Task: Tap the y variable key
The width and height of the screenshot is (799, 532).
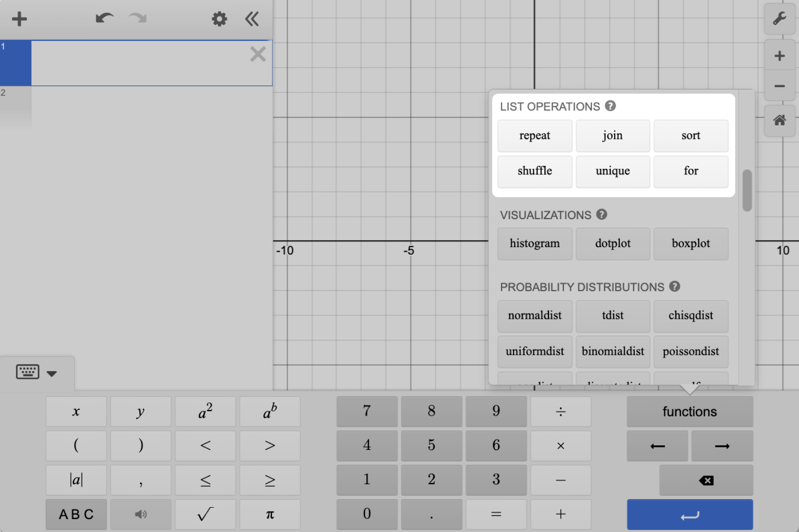Action: [x=140, y=411]
